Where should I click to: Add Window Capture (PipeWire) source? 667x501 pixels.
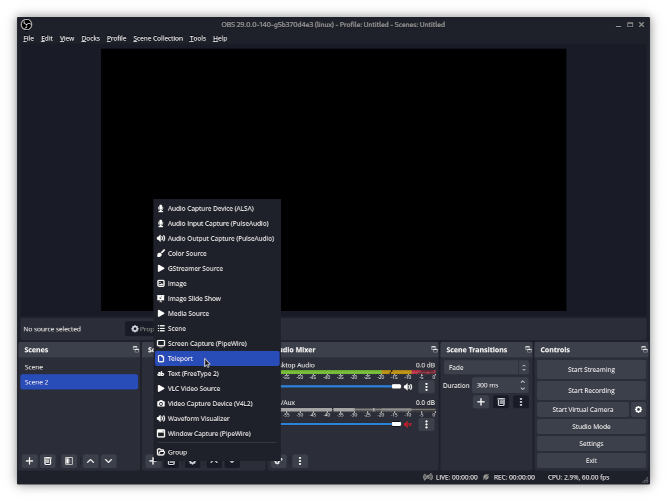point(217,433)
